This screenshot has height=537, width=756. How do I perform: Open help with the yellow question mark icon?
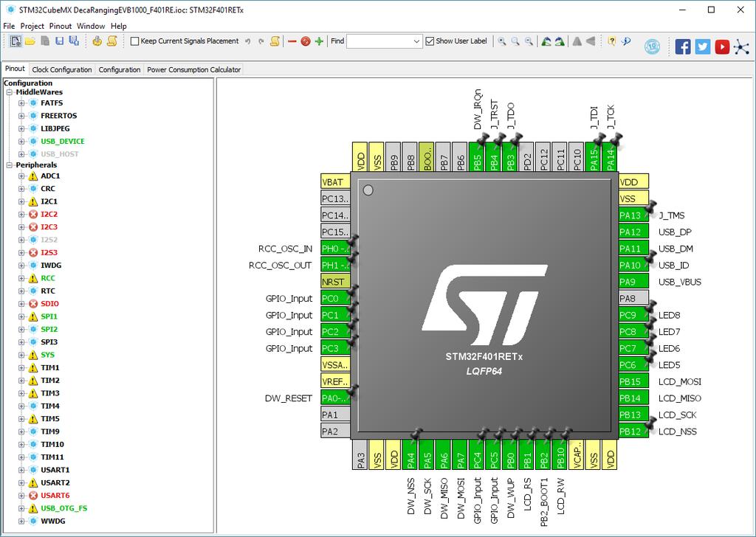(x=612, y=41)
